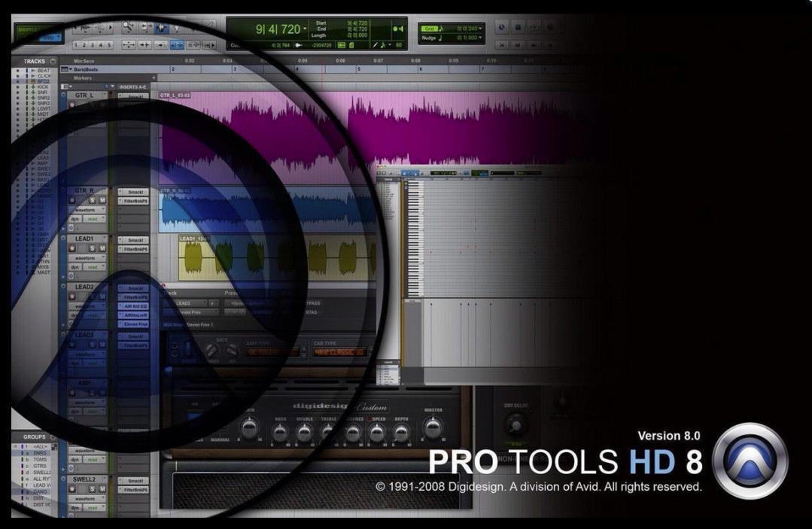Open the main counter format dropdown arrow
Screen dimensions: 812x529
point(305,29)
